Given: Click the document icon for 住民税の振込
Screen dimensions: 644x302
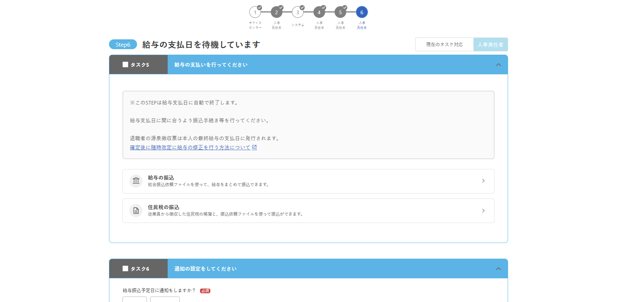Looking at the screenshot, I should coord(136,211).
